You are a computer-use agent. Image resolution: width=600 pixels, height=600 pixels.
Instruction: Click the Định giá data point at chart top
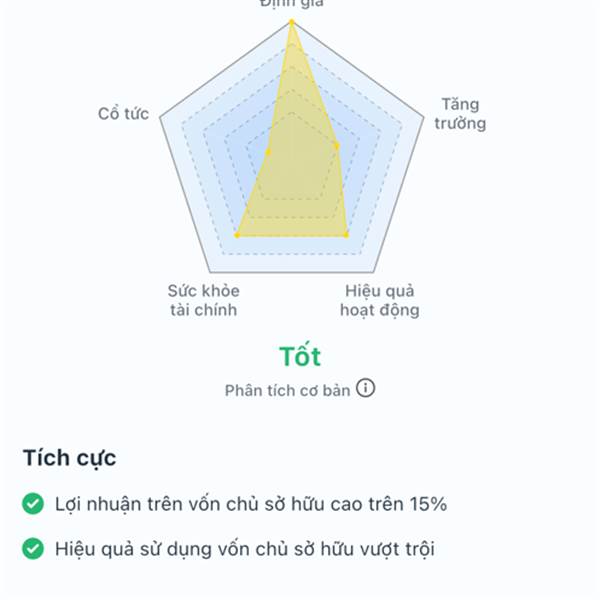click(291, 20)
